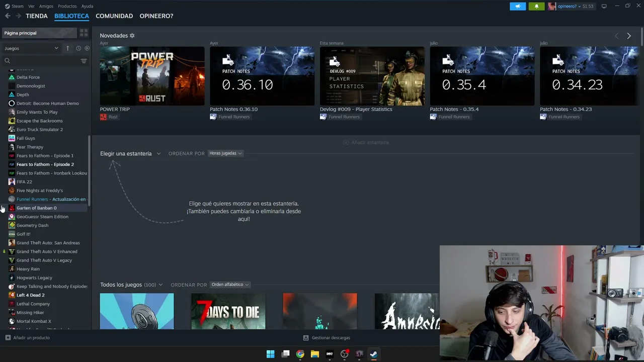The image size is (644, 362).
Task: Select Delta Force in the library list
Action: 28,77
